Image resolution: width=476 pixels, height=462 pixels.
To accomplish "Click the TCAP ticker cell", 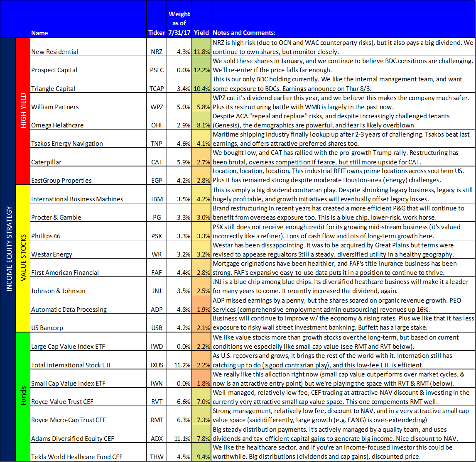I will [x=157, y=84].
